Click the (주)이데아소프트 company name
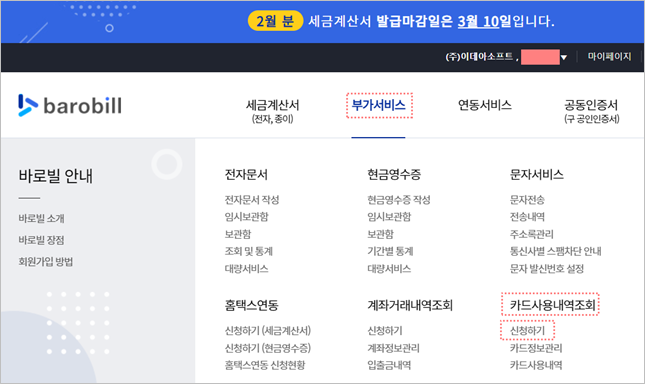The image size is (645, 384). (x=479, y=57)
